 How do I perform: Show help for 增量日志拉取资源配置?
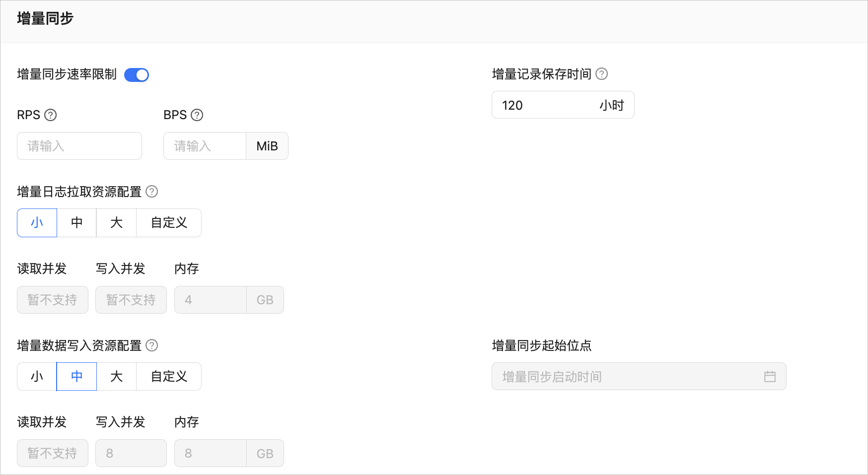[x=152, y=192]
